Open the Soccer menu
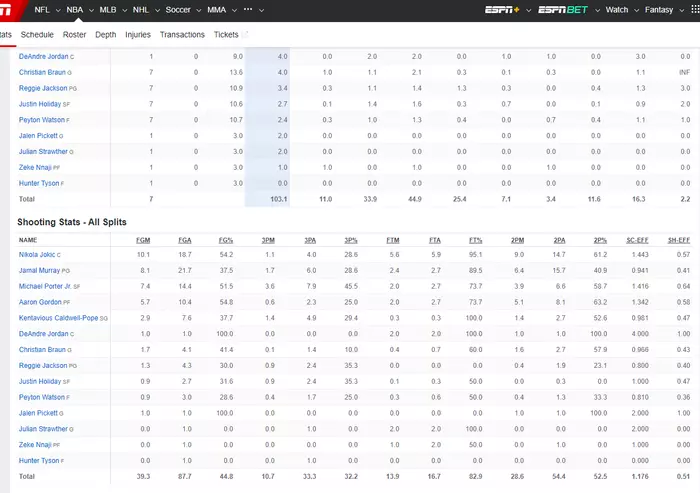 click(178, 10)
